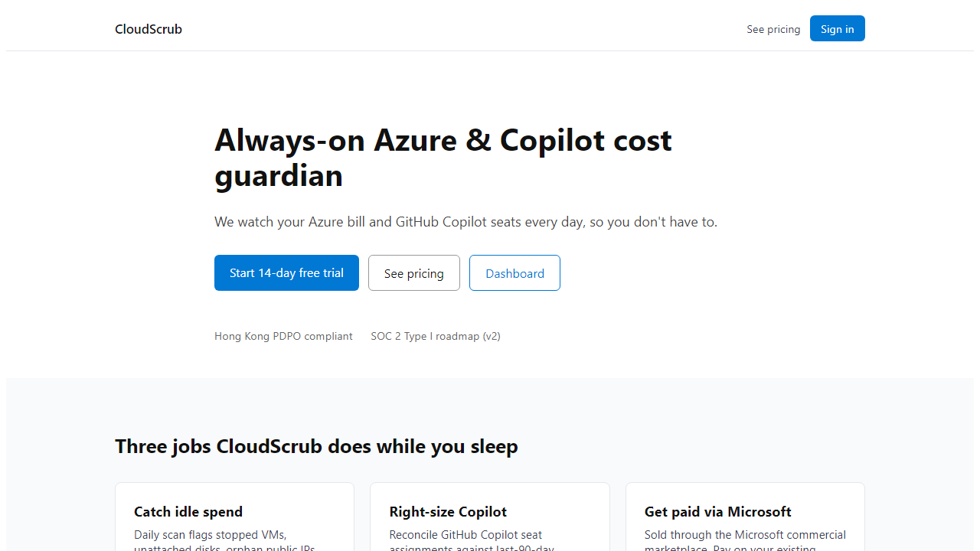Click the Always-on Azure & Copilot headline
The width and height of the screenshot is (980, 551).
pyautogui.click(x=443, y=158)
